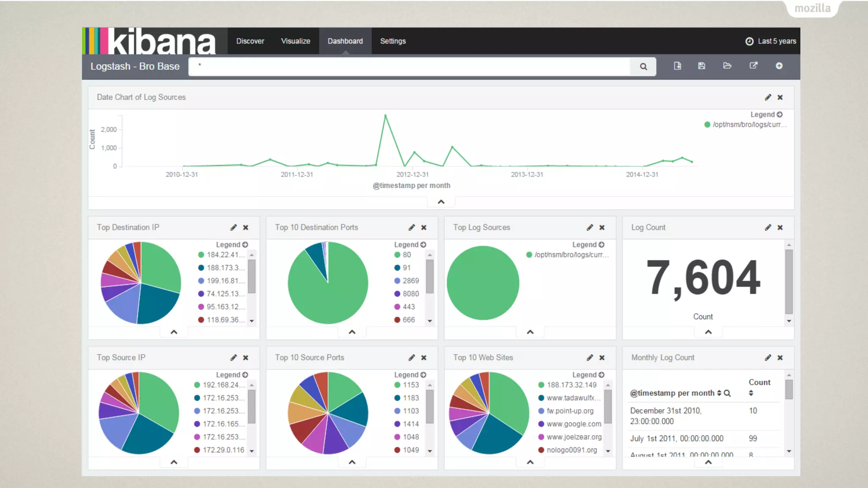Click port 8080 legend color dot
This screenshot has width=868, height=488.
(x=397, y=294)
